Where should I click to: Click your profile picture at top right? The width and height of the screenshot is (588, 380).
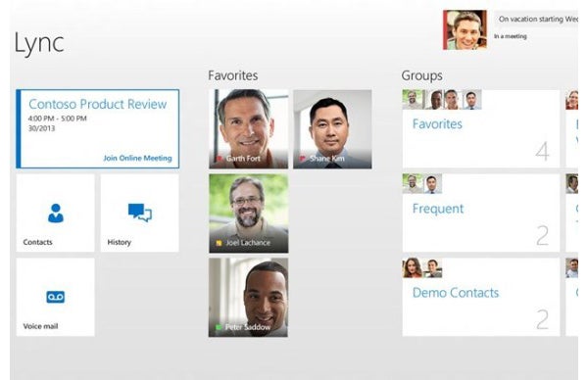tap(465, 29)
